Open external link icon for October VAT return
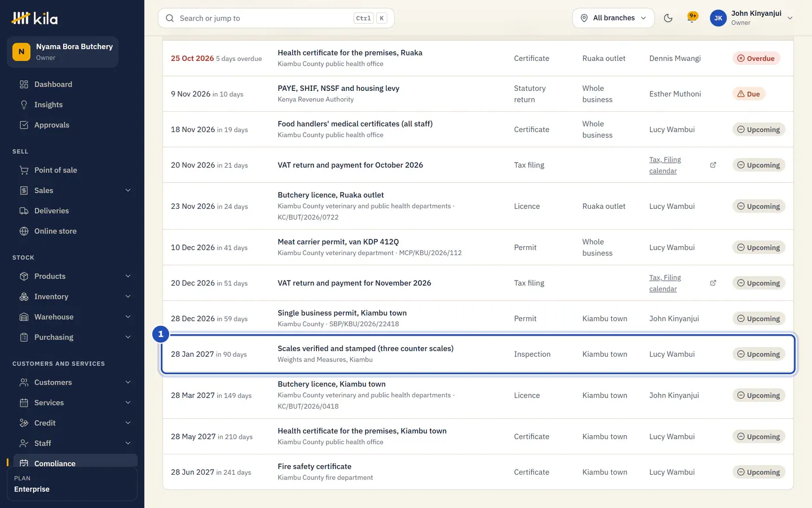The height and width of the screenshot is (508, 812). coord(713,165)
